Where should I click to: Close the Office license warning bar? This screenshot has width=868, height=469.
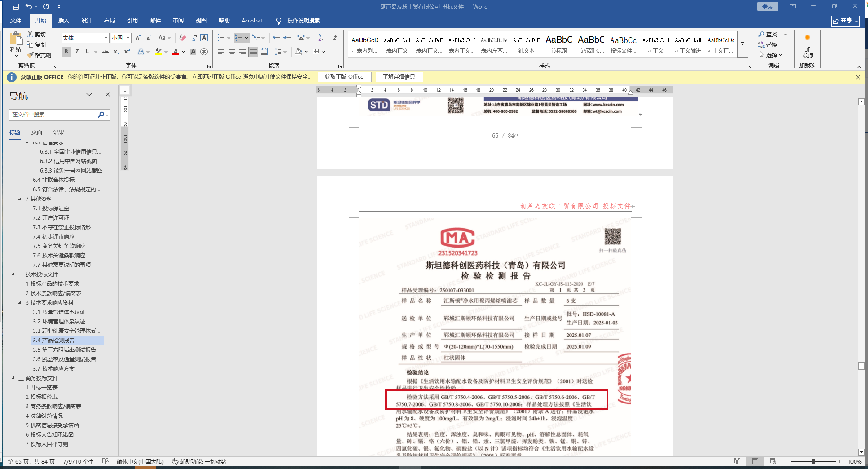(x=858, y=77)
